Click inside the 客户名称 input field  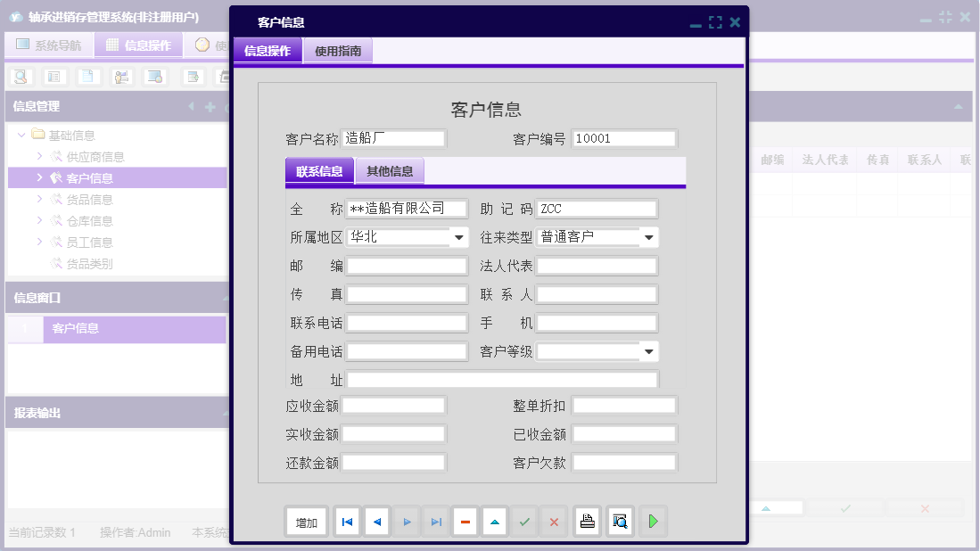(393, 138)
